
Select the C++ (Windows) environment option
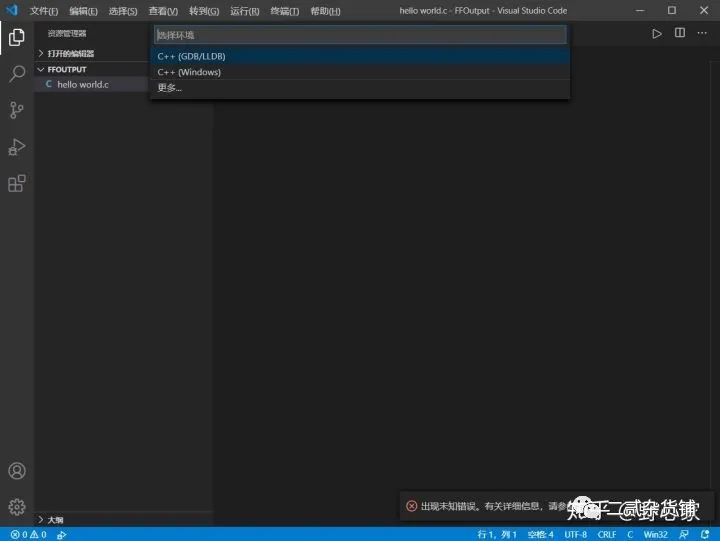360,72
